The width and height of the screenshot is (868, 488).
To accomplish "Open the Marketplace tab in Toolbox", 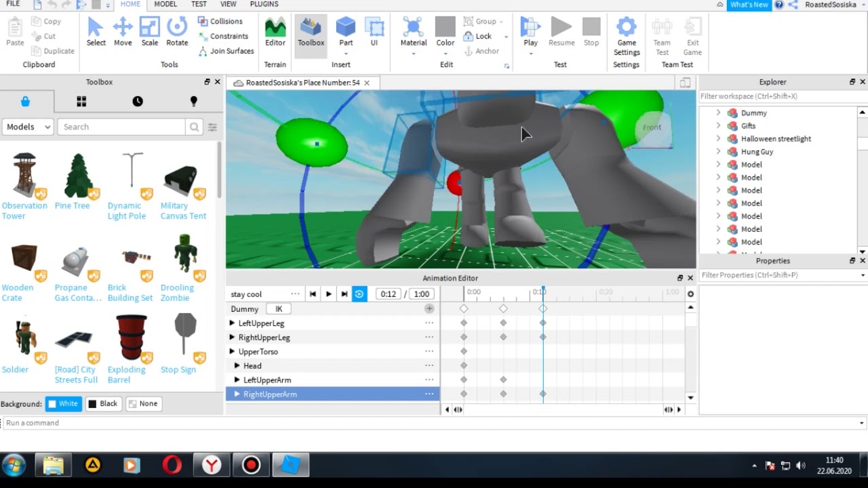I will tap(25, 102).
